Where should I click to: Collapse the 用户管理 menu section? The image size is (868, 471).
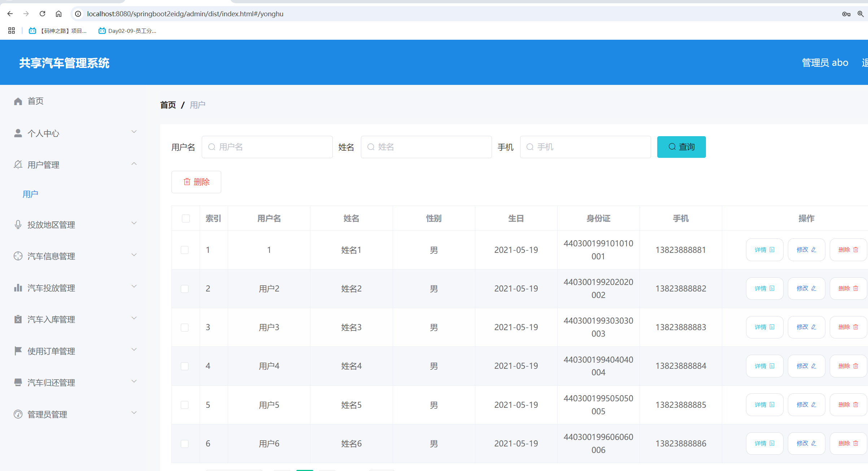coord(134,163)
